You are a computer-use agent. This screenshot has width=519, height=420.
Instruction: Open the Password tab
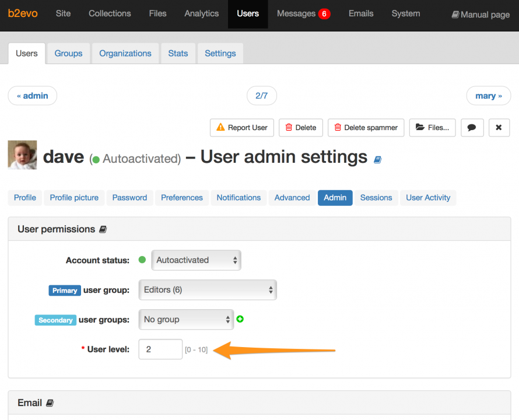(129, 198)
